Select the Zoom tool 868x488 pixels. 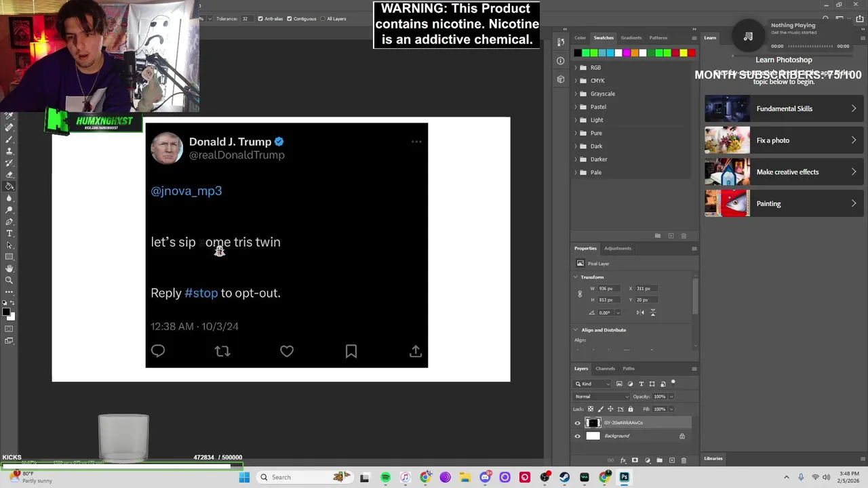pos(9,280)
